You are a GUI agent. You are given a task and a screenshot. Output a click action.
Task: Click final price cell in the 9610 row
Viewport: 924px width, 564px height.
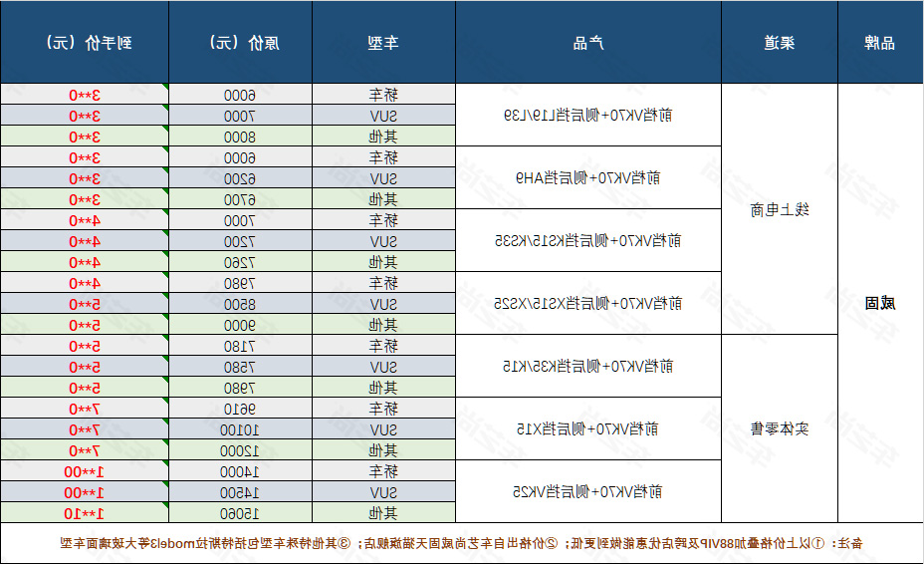(x=85, y=409)
